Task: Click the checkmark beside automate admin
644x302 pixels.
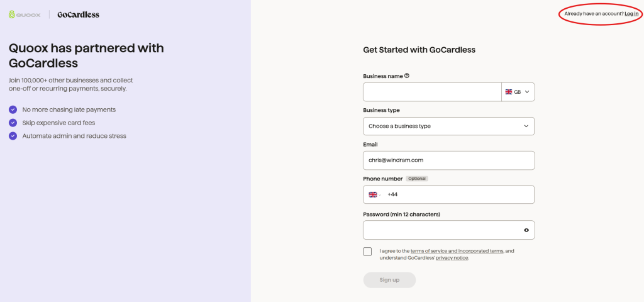Action: (x=13, y=136)
